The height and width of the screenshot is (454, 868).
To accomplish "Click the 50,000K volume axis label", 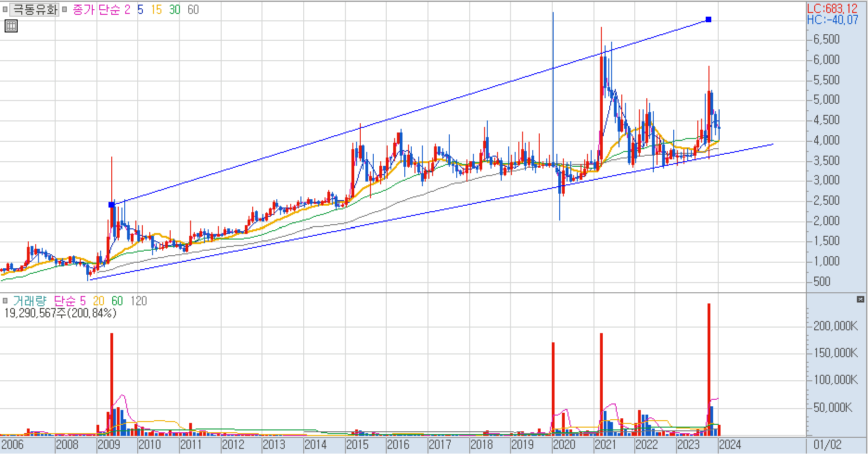I will pyautogui.click(x=833, y=408).
